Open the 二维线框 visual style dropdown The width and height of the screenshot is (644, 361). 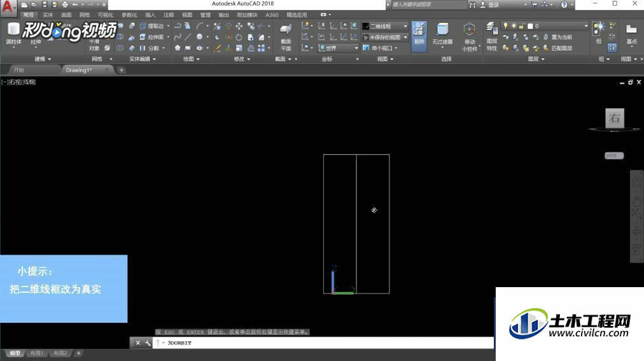pos(385,26)
